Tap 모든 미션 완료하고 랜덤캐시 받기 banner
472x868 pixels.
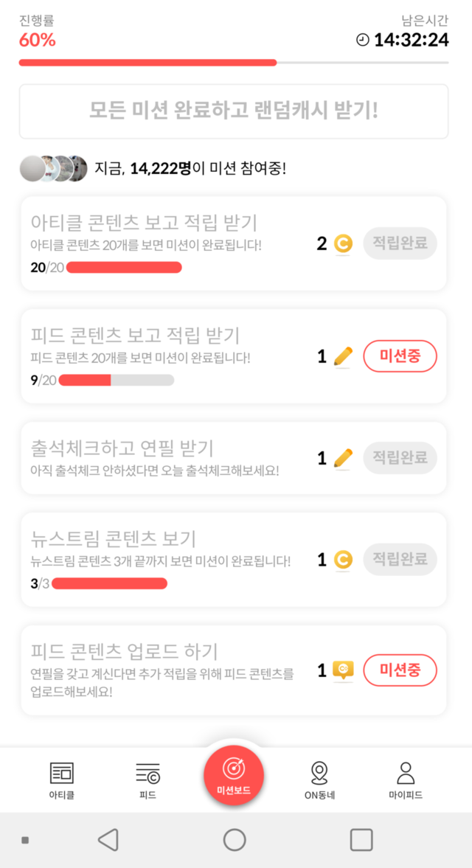234,111
